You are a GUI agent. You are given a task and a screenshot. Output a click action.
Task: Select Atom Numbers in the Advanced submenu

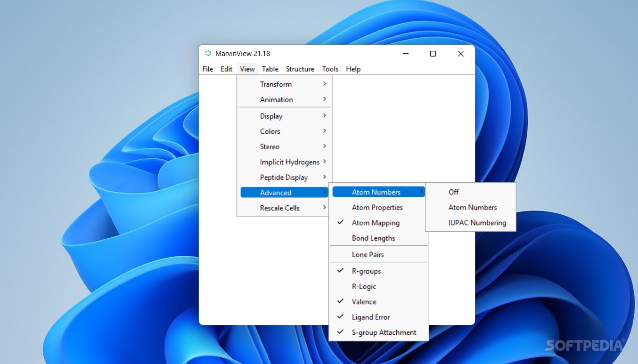(378, 192)
